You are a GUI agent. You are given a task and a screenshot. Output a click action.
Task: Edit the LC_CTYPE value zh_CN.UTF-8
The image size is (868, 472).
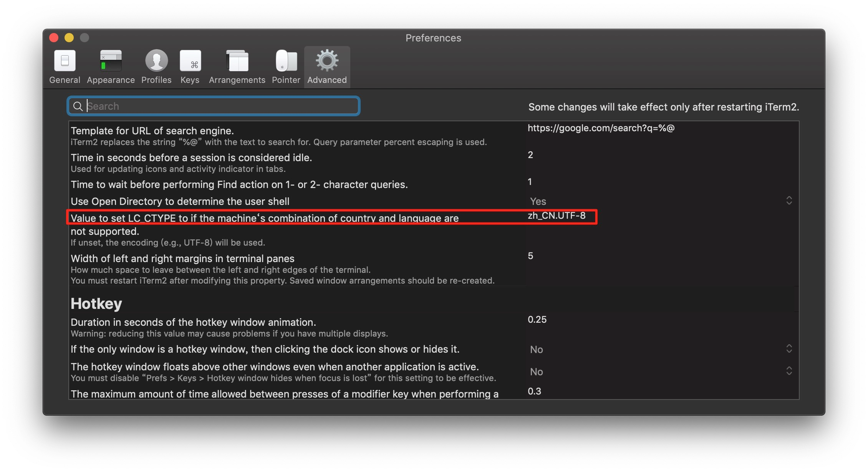[557, 216]
